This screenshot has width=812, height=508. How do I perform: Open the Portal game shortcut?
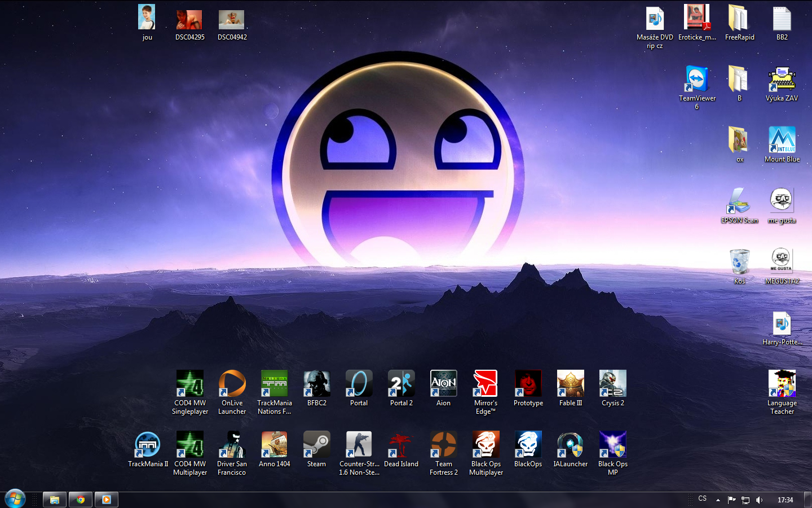359,388
